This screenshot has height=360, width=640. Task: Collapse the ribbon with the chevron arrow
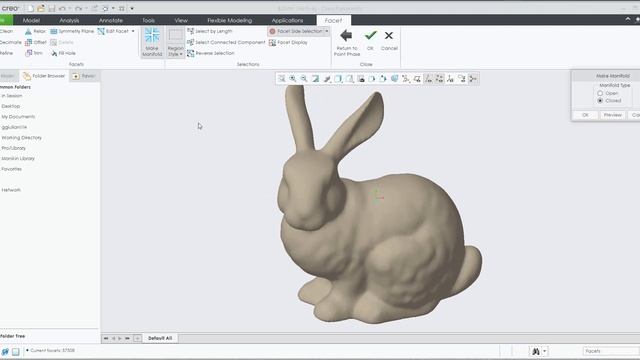[628, 19]
